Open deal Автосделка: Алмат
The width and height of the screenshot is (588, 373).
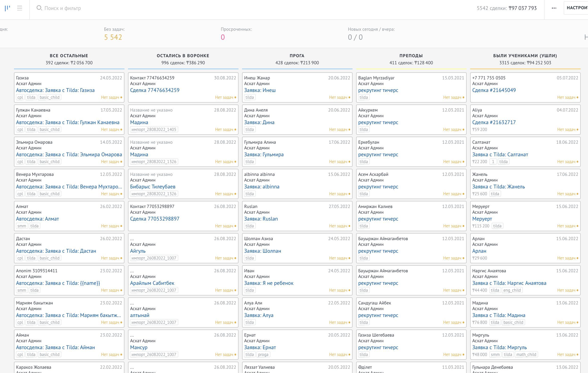coord(37,219)
